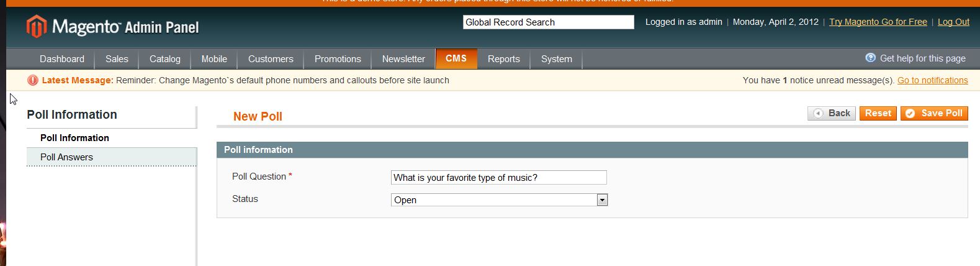Viewport: 980px width, 266px height.
Task: Open the Sales menu
Action: (x=117, y=59)
